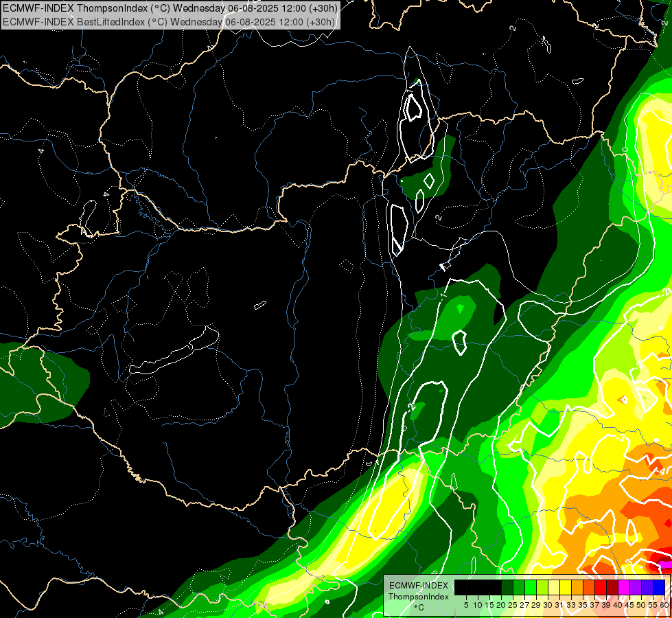Click the BestLiftedIndex title line at top

(168, 21)
